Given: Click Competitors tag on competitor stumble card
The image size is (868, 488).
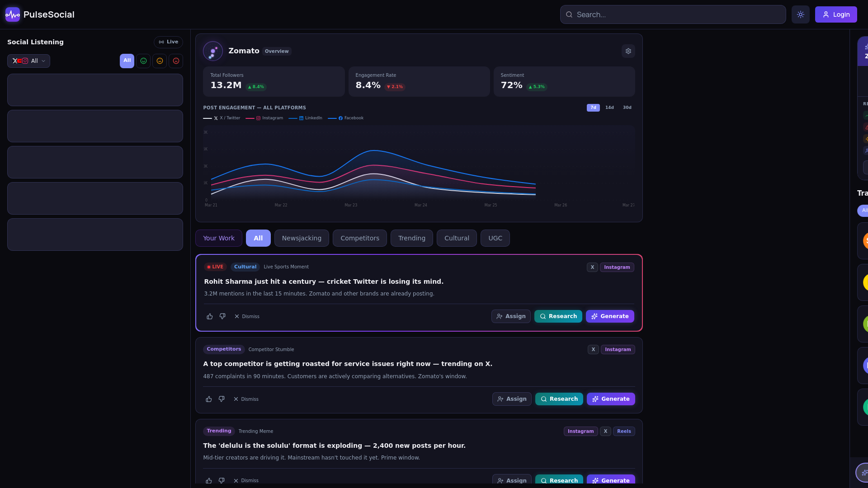Looking at the screenshot, I should pos(224,349).
